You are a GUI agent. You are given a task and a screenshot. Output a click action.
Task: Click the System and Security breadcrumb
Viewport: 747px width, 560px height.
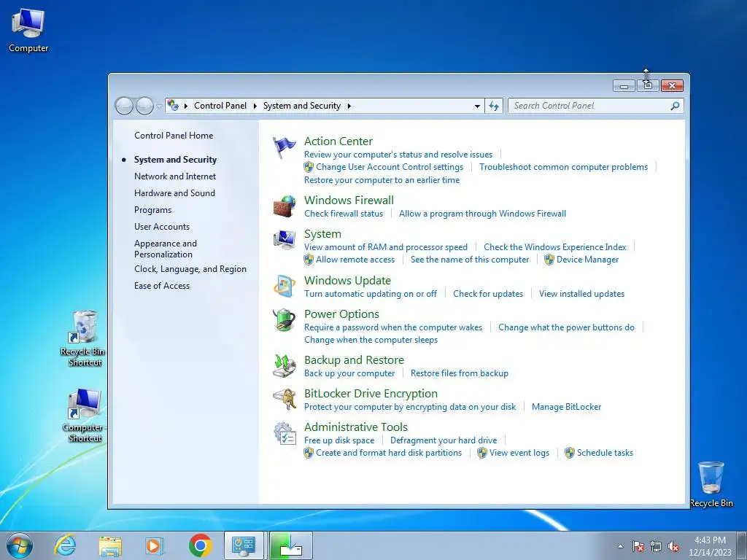pos(302,106)
